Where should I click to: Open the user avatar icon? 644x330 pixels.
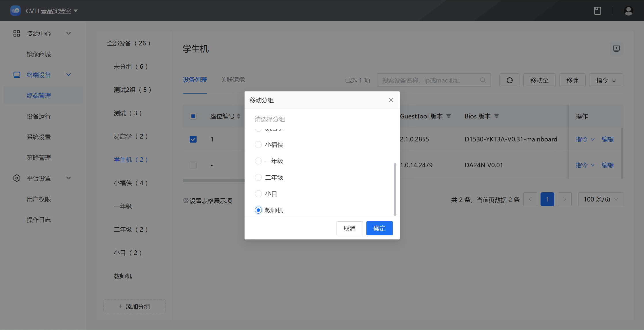[x=628, y=11]
